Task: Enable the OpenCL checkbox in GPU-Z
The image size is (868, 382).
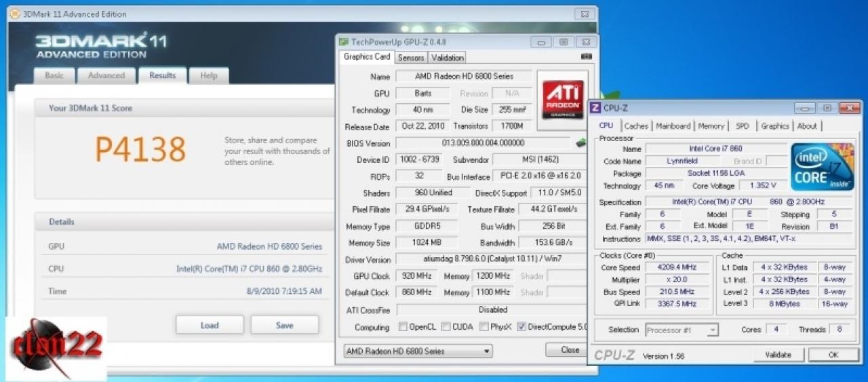Action: [x=403, y=326]
